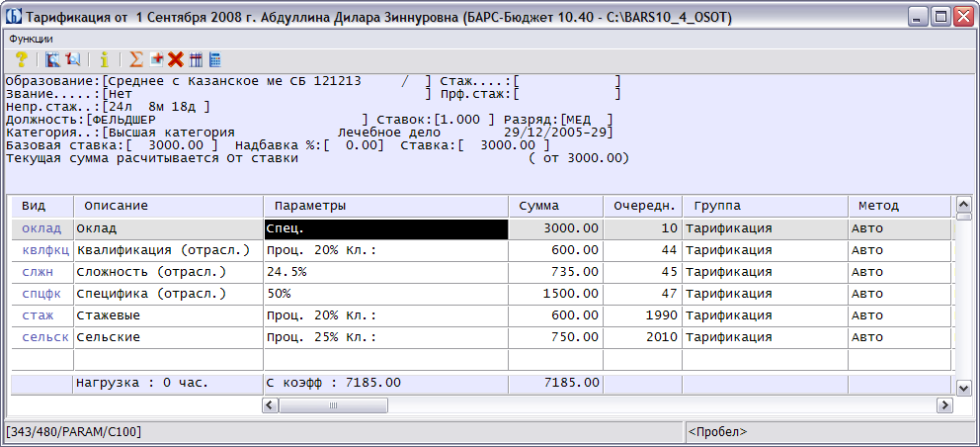The height and width of the screenshot is (447, 980).
Task: Click the Оклад description cell
Action: (168, 228)
